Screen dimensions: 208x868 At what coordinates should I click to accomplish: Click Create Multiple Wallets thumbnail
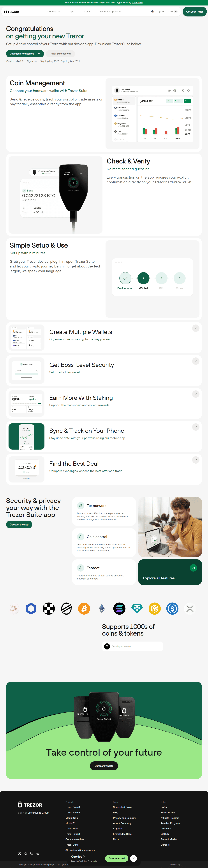[x=26, y=338]
